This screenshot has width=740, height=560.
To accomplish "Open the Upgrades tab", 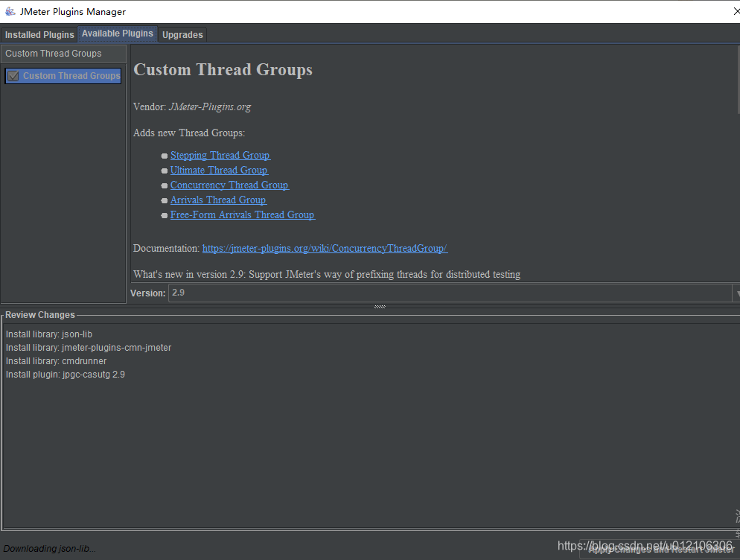I will point(182,34).
